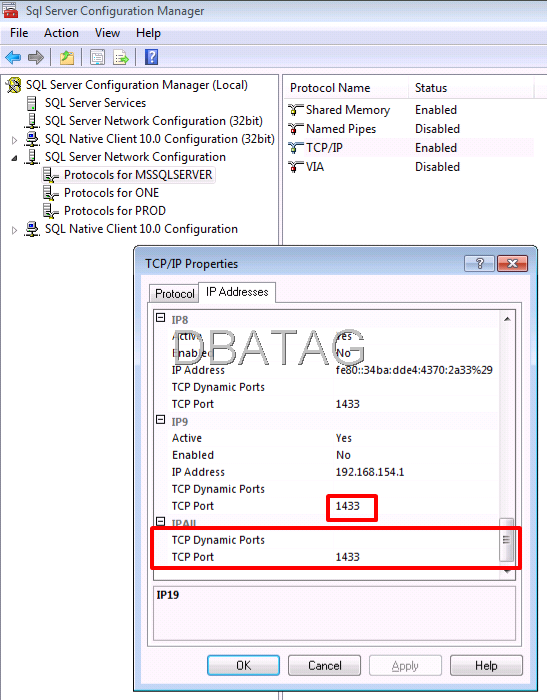The height and width of the screenshot is (700, 547).
Task: Click the Help button in the dialog
Action: coord(486,666)
